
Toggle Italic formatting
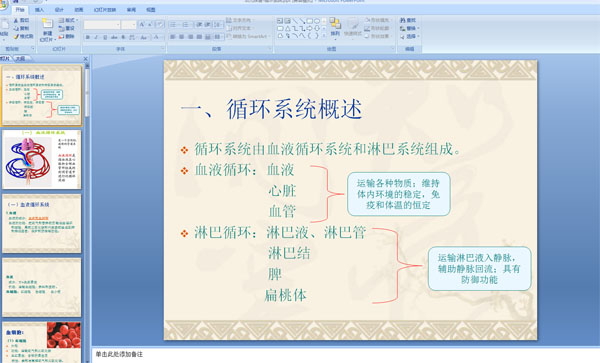click(96, 37)
